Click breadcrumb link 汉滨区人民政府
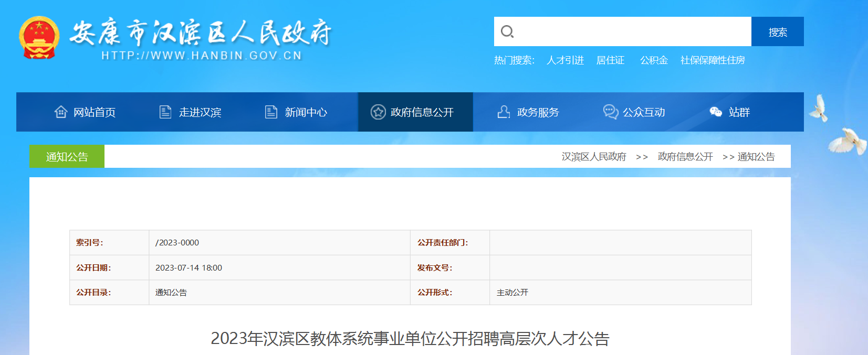 pyautogui.click(x=594, y=157)
